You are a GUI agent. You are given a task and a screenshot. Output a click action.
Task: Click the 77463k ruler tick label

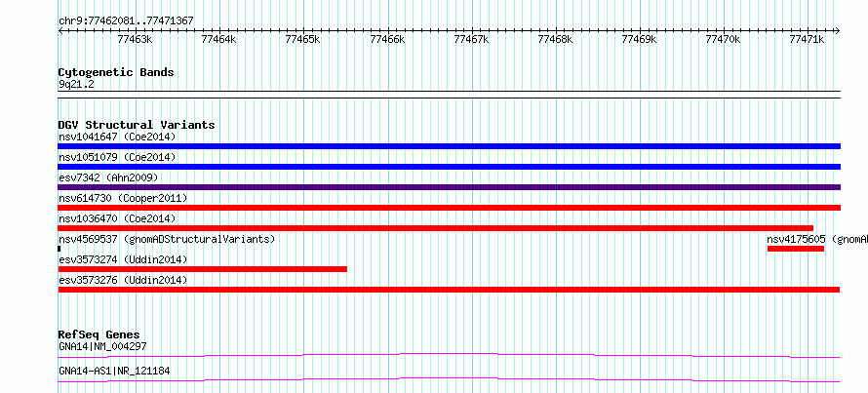click(135, 39)
